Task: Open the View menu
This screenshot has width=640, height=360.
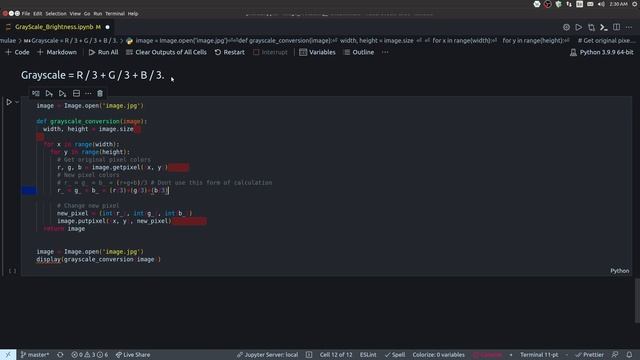Action: pyautogui.click(x=75, y=13)
